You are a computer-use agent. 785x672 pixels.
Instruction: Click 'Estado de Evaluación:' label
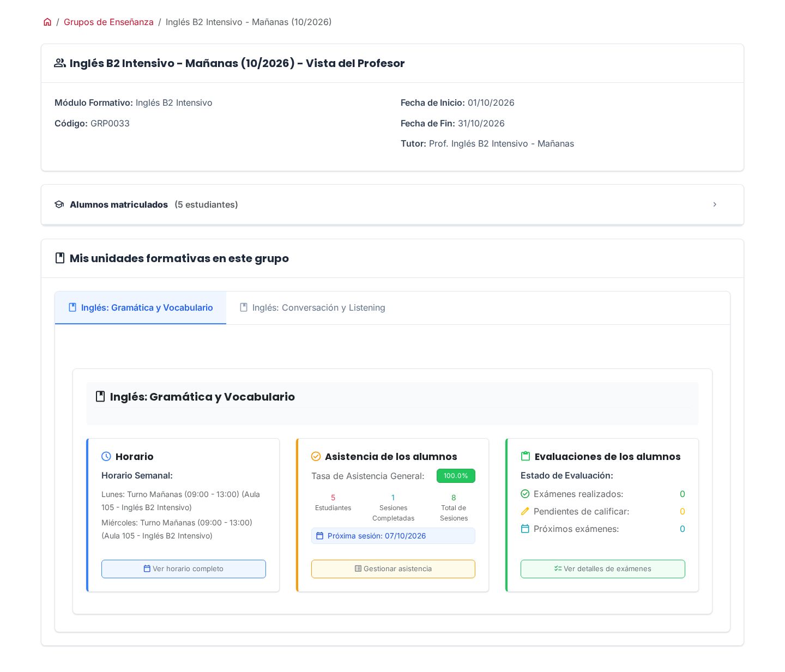(567, 475)
